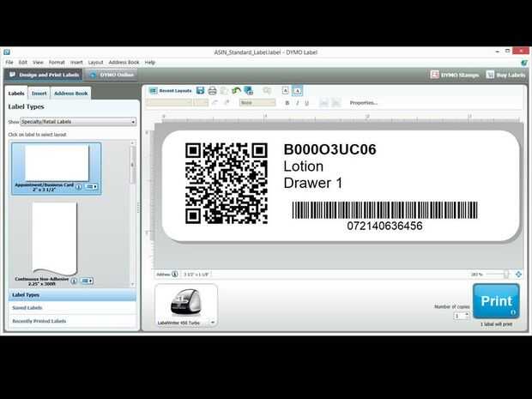Viewport: 532px width, 399px height.
Task: Adjust the zoom slider handle
Action: coord(506,274)
